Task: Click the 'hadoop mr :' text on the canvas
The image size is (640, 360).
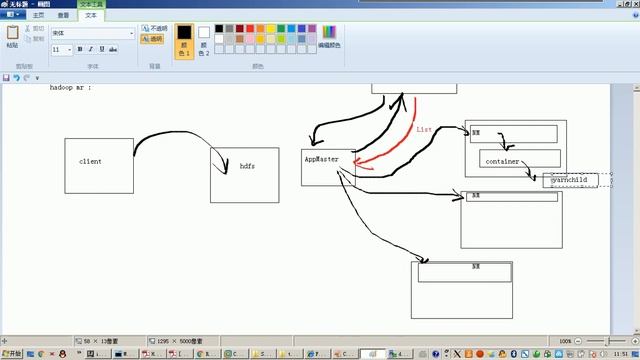Action: pos(71,87)
